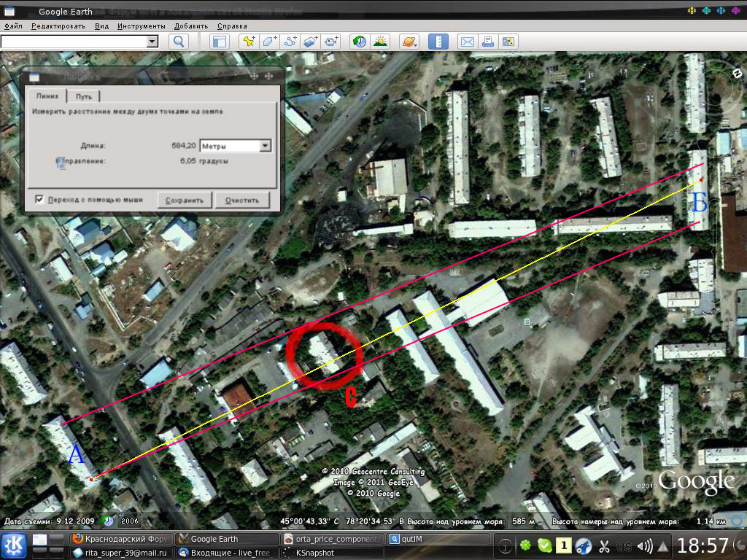Switch to Google Earth taskbar entry

(x=228, y=539)
